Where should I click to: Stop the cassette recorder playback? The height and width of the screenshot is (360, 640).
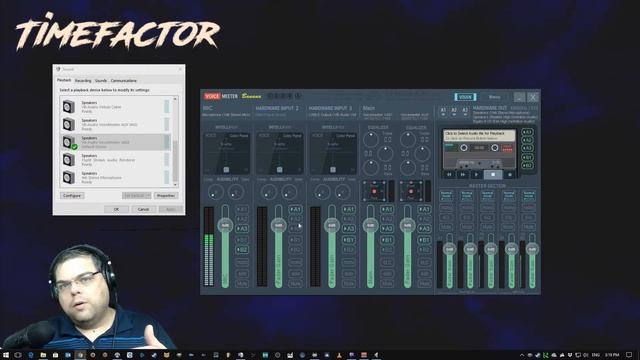pos(493,175)
